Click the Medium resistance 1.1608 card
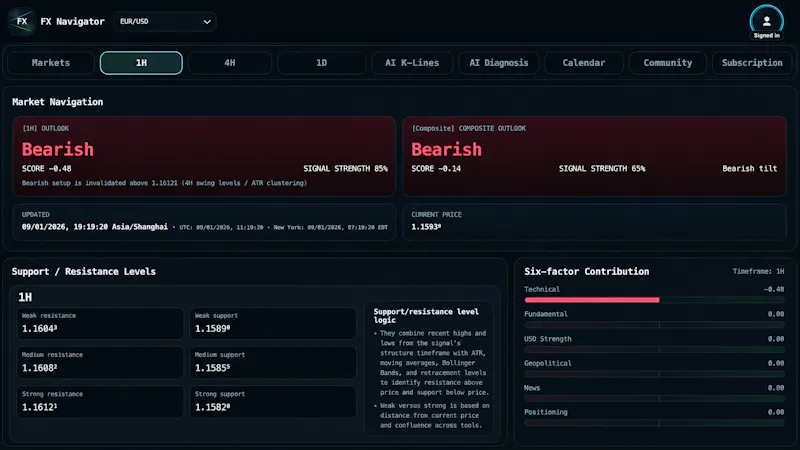Viewport: 800px width, 450px height. tap(100, 362)
